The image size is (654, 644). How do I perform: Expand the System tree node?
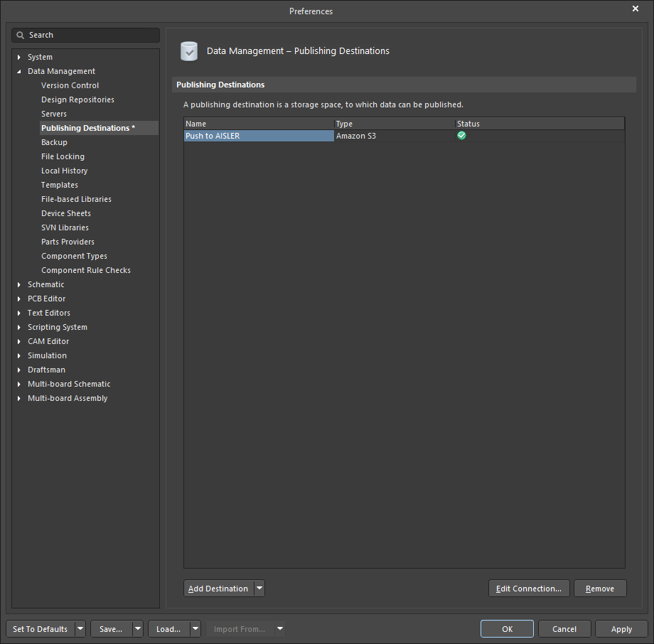[18, 57]
